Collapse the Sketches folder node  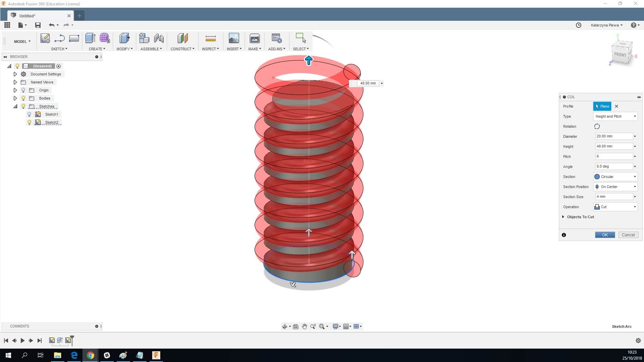(x=15, y=106)
